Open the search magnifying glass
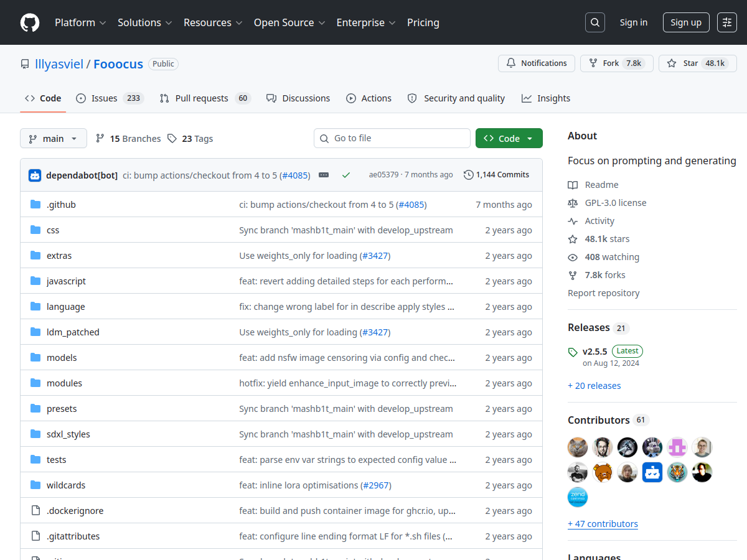 click(594, 22)
